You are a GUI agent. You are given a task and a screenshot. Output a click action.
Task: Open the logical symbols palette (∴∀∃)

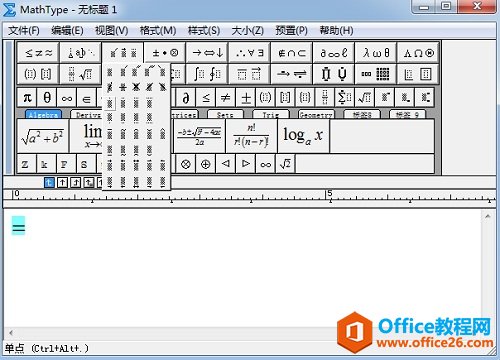(249, 53)
